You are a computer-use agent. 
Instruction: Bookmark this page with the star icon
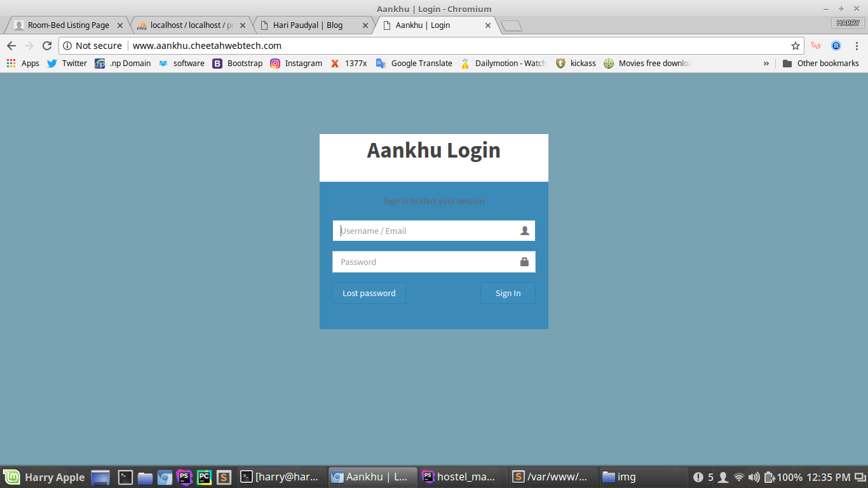pos(795,46)
